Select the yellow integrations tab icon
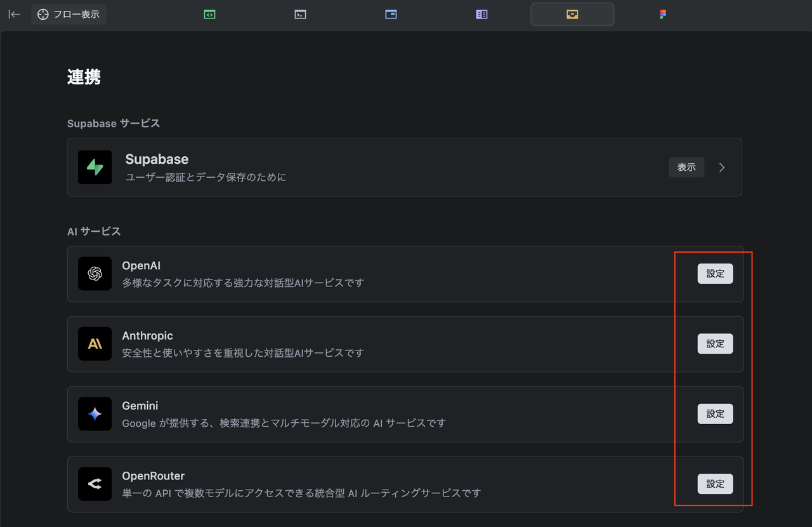 tap(572, 14)
